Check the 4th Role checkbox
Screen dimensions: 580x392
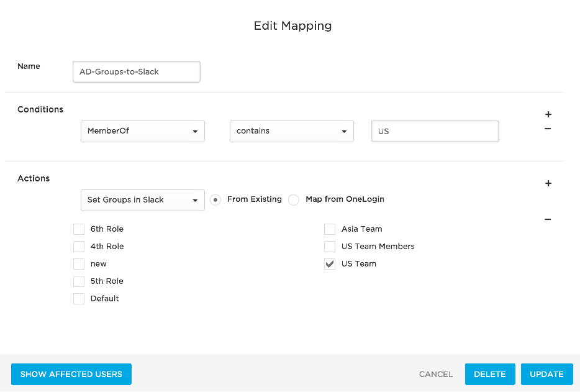pyautogui.click(x=79, y=247)
